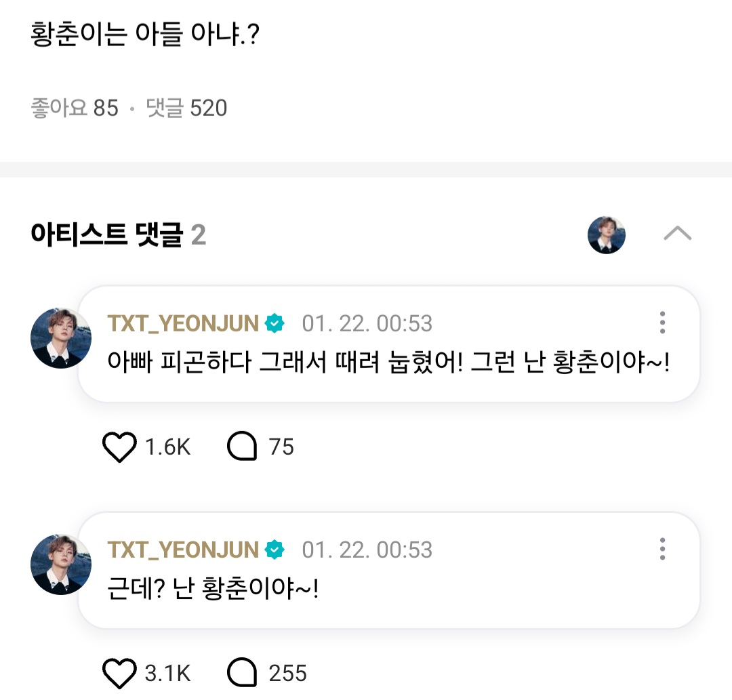
Task: Open three-dot menu on first comment
Action: pos(662,323)
